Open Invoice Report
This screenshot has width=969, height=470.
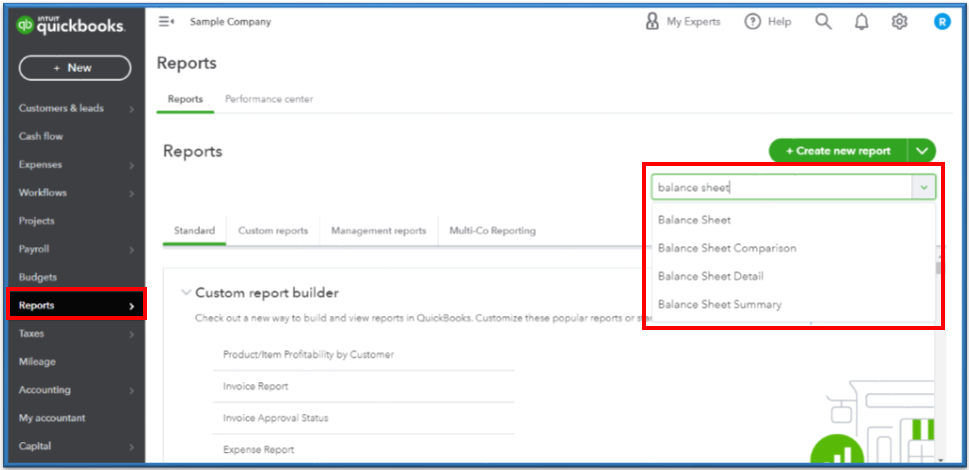tap(255, 387)
